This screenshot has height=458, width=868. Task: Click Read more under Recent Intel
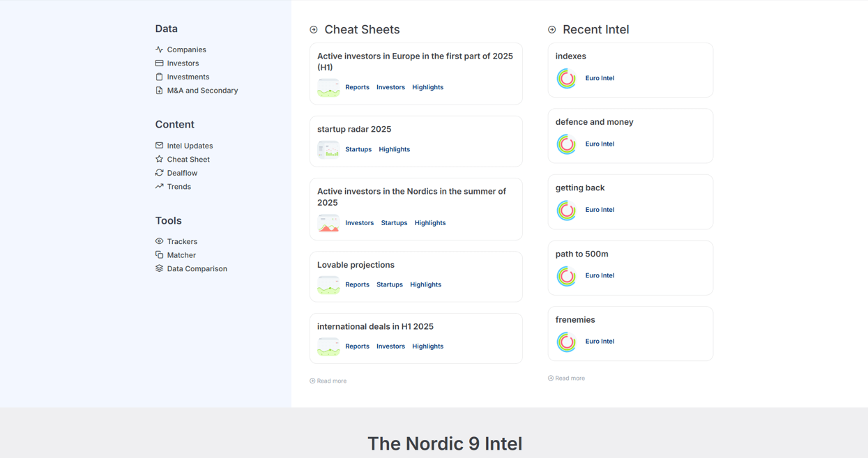[567, 379]
